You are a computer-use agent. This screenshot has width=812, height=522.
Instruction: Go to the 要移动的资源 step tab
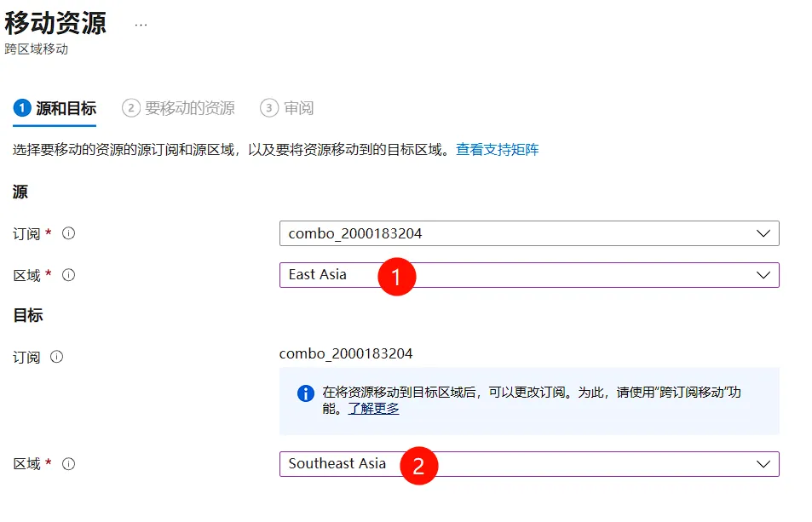point(179,108)
